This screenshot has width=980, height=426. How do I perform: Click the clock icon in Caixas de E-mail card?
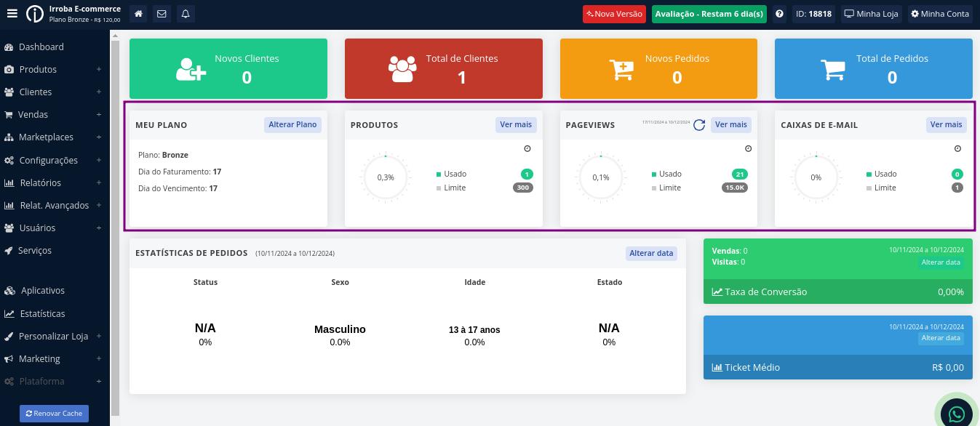958,148
